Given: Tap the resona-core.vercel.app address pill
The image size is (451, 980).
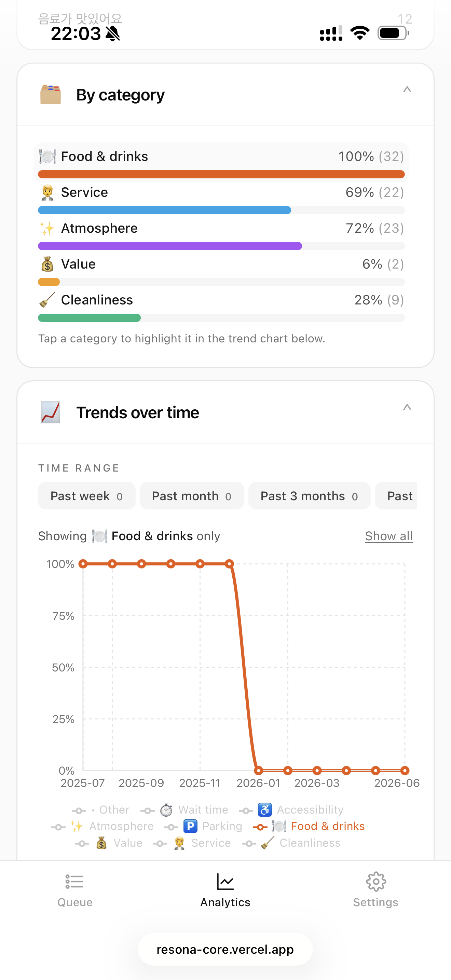Looking at the screenshot, I should (x=225, y=949).
